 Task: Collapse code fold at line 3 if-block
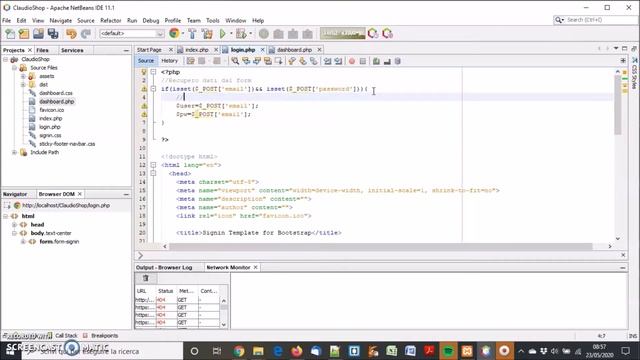[x=153, y=89]
